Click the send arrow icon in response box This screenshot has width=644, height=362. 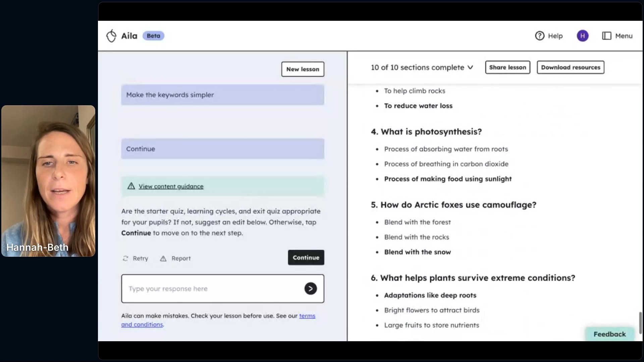tap(310, 289)
